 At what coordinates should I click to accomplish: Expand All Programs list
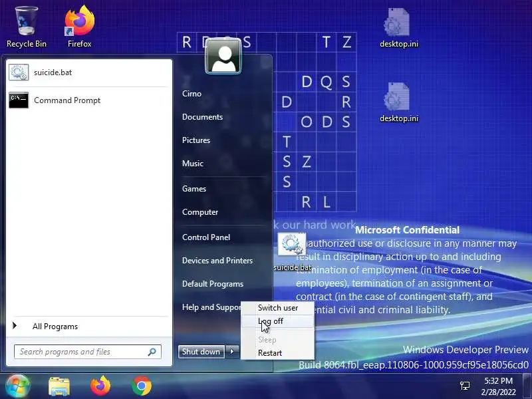pos(89,327)
